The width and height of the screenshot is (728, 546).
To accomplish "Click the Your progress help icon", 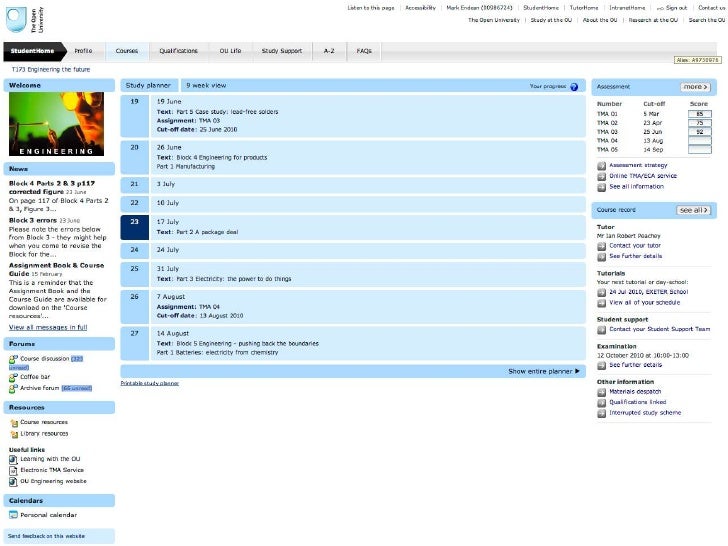I will [574, 87].
